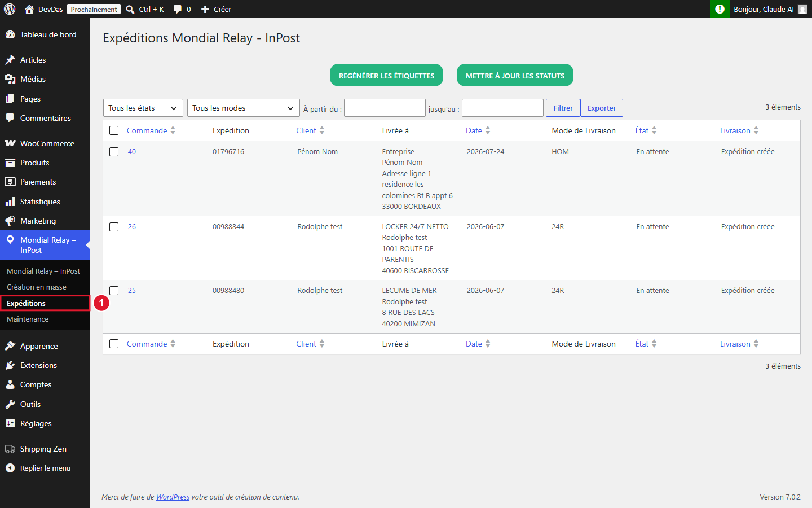The image size is (812, 508).
Task: Sort by Commande in the footer row
Action: tap(151, 344)
